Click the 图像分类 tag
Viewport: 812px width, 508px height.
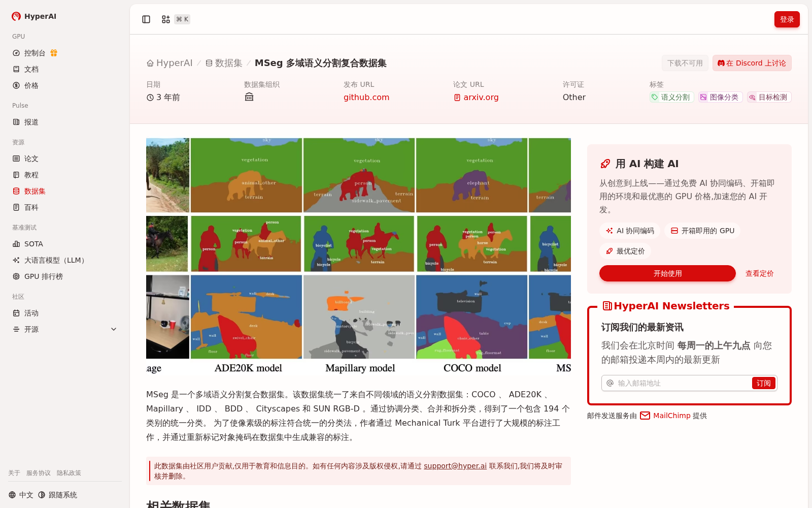coord(721,97)
